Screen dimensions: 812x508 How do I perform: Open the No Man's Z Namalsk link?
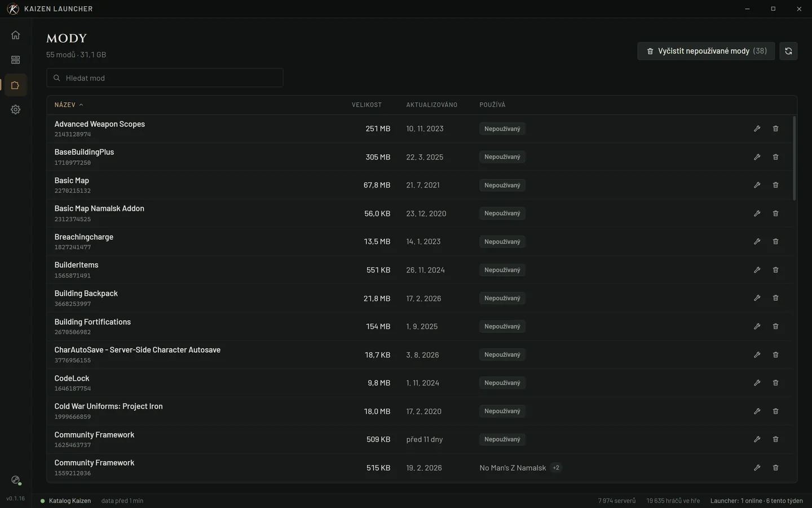click(x=513, y=468)
